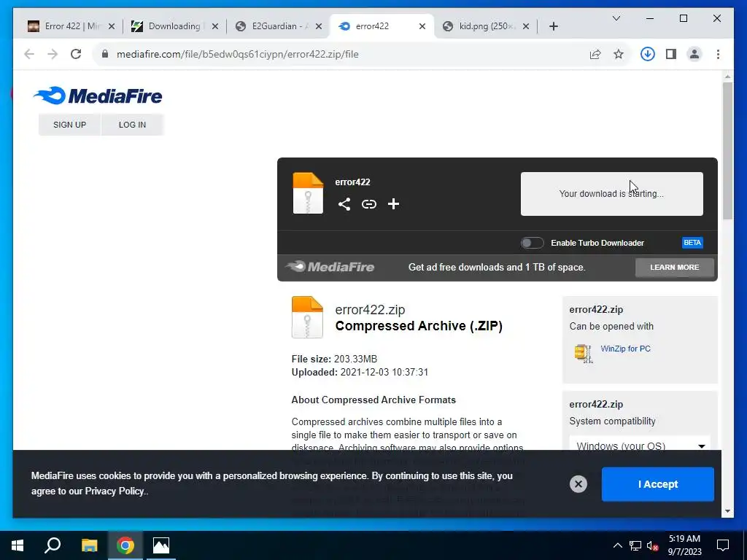This screenshot has width=747, height=560.
Task: Dismiss the cookie banner with the X
Action: pyautogui.click(x=578, y=484)
